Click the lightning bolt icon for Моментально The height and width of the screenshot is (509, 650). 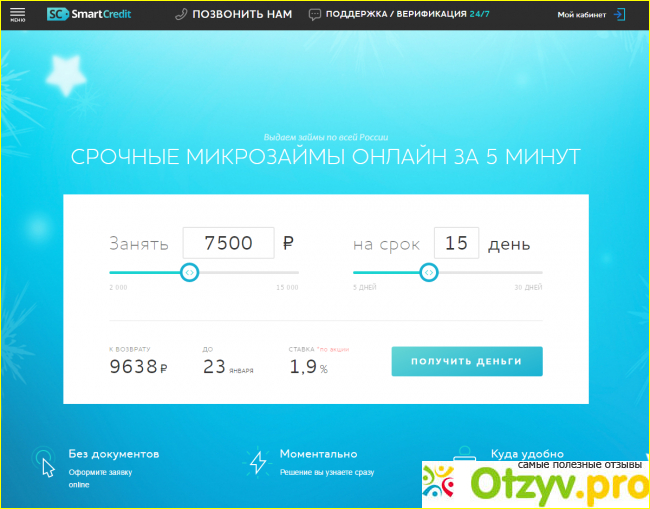258,461
